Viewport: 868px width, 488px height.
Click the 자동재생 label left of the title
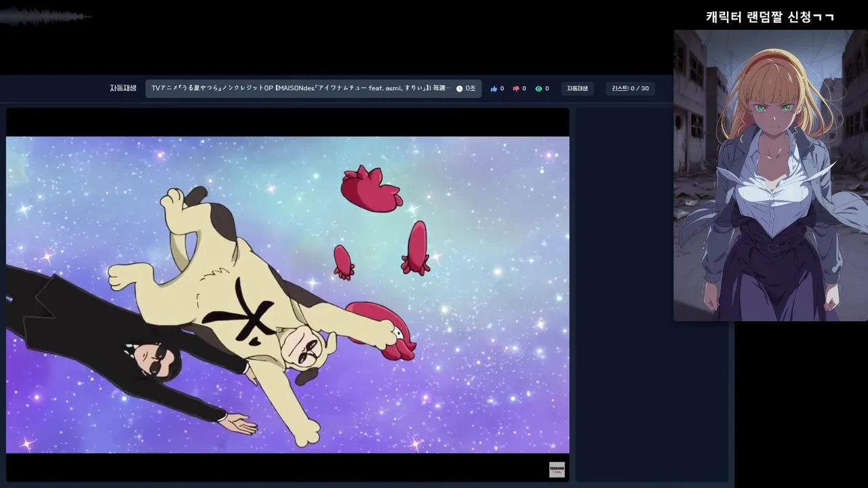coord(123,88)
